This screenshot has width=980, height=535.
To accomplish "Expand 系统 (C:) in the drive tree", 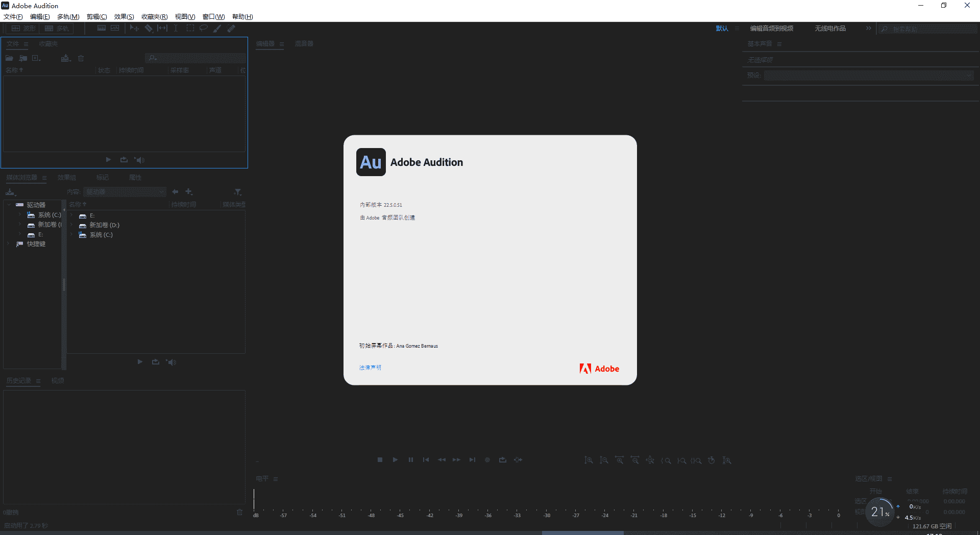I will coord(20,215).
